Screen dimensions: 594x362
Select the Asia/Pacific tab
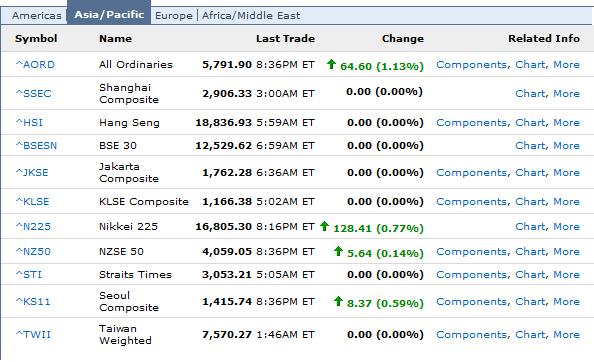coord(109,14)
